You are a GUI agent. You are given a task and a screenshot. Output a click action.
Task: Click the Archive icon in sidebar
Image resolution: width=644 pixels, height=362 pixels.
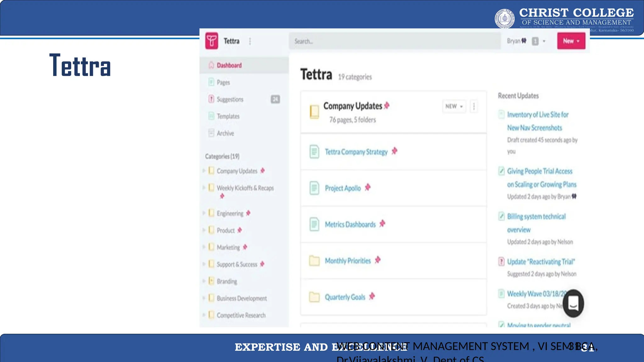coord(211,133)
